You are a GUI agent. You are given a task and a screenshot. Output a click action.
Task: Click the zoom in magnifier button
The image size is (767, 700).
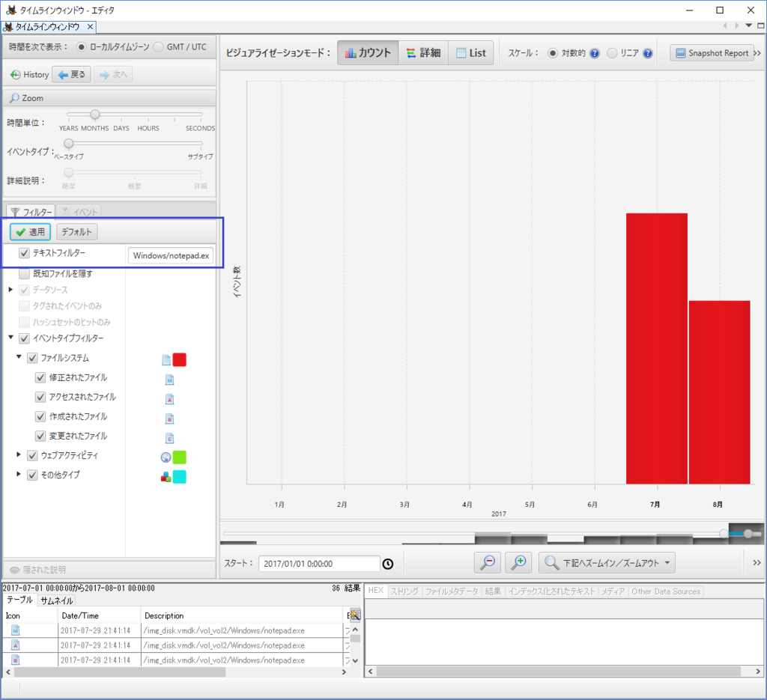point(518,563)
